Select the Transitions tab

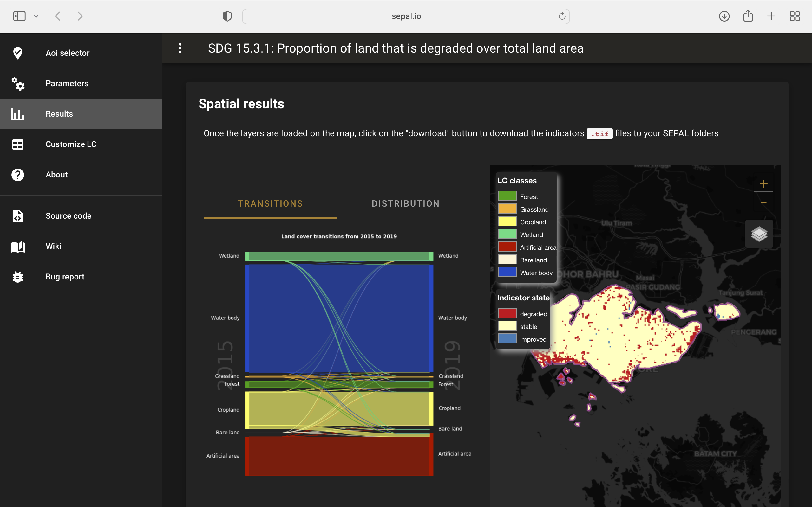pos(270,203)
